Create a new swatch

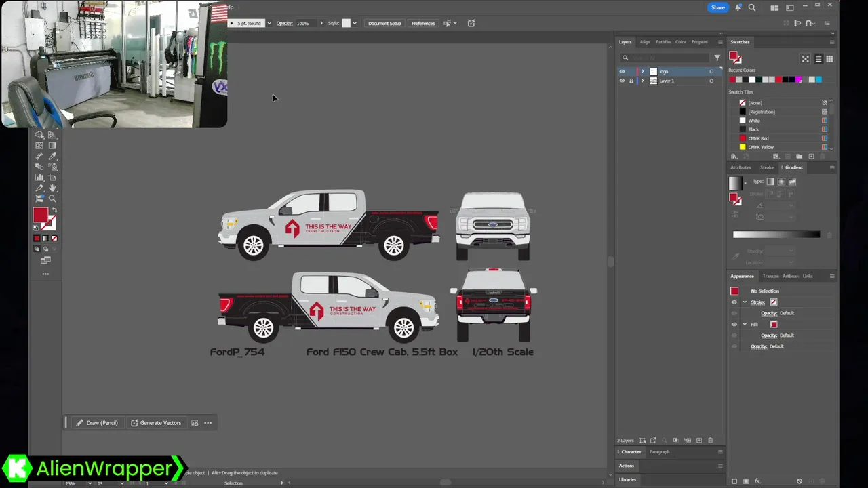[x=811, y=157]
